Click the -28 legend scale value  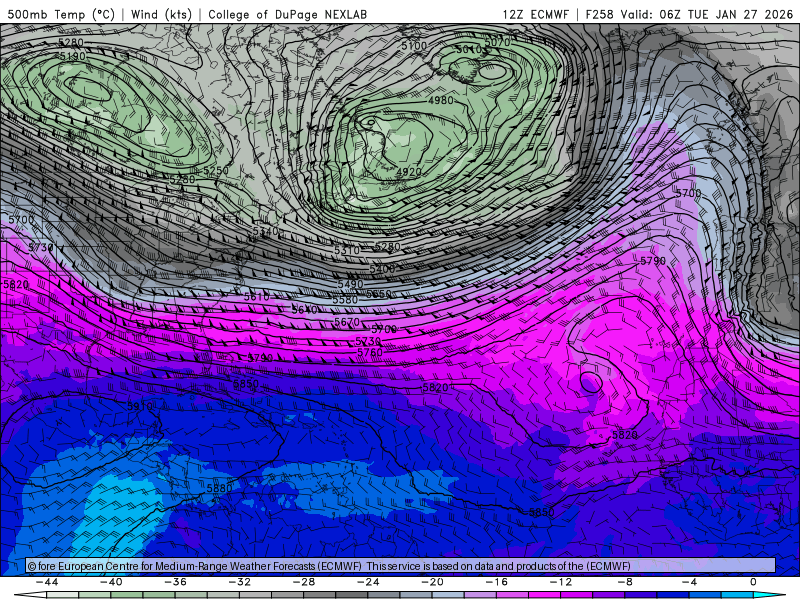(x=304, y=582)
